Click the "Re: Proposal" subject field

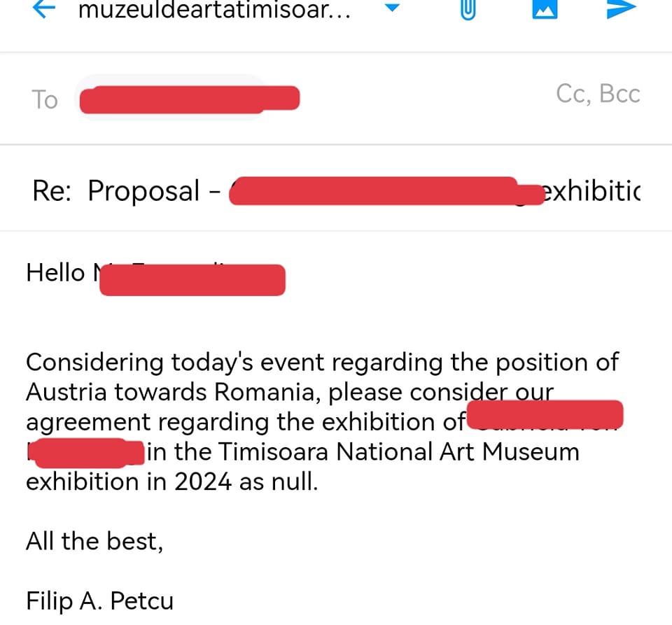coord(126,190)
